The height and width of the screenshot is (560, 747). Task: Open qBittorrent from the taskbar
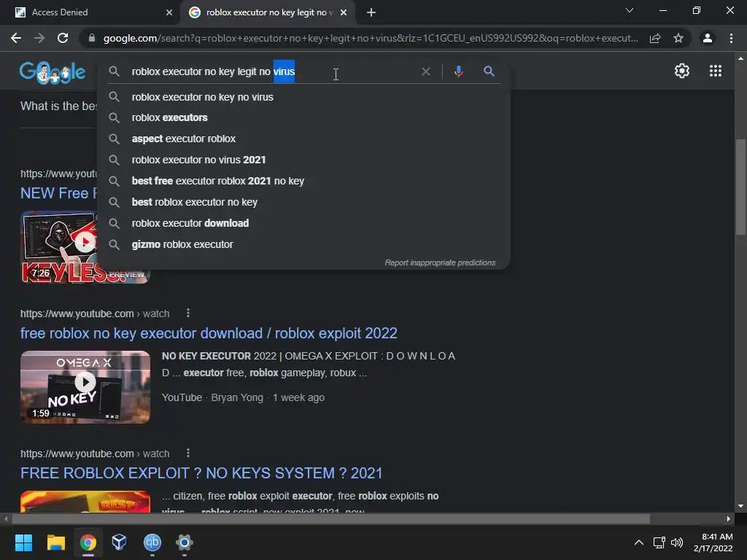(x=152, y=542)
